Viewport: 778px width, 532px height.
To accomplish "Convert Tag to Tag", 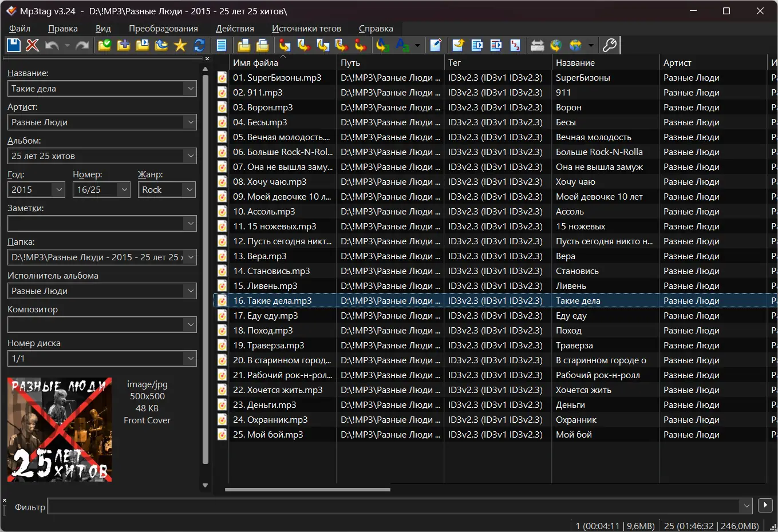I will click(361, 45).
